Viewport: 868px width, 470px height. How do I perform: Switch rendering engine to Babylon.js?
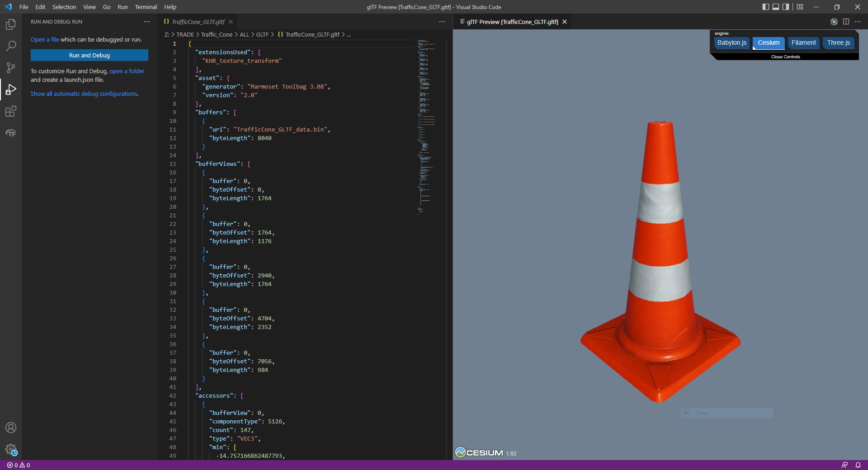(731, 43)
